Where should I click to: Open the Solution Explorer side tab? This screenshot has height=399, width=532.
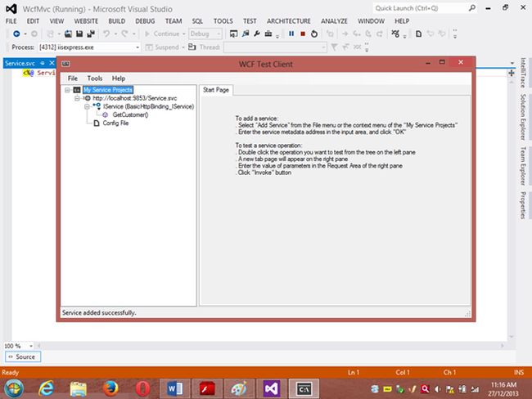[x=523, y=117]
